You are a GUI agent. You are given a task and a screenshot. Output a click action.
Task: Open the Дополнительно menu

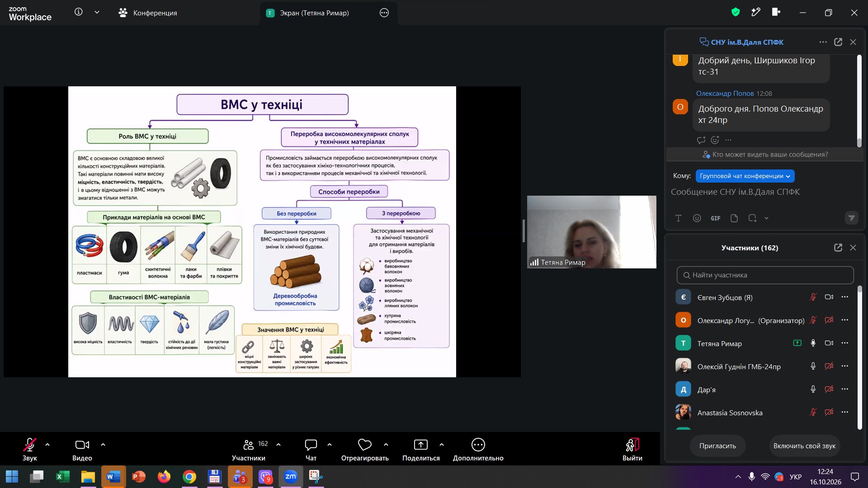pos(478,450)
